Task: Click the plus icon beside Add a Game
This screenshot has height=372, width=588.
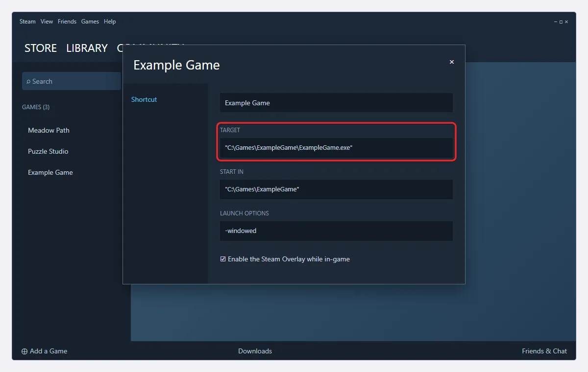Action: [x=24, y=351]
